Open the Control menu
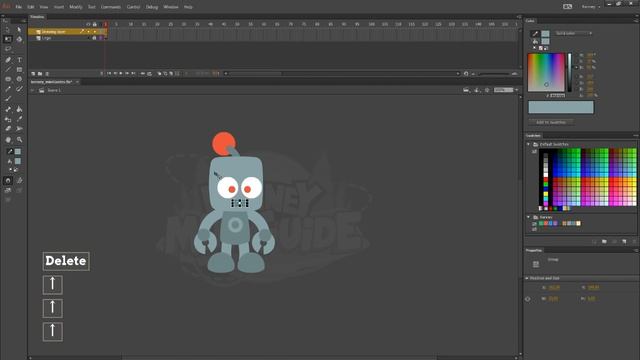This screenshot has width=640, height=360. (x=133, y=7)
